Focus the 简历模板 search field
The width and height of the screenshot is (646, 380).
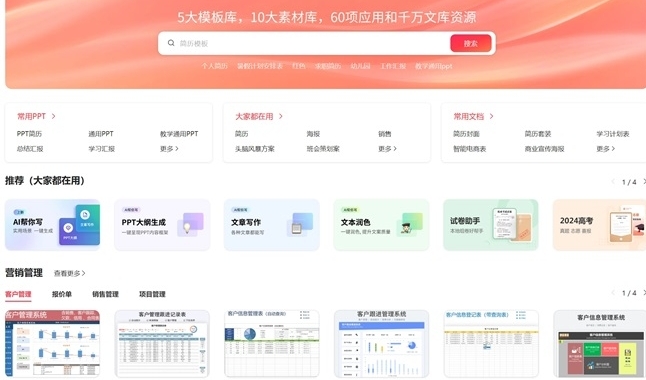click(305, 43)
